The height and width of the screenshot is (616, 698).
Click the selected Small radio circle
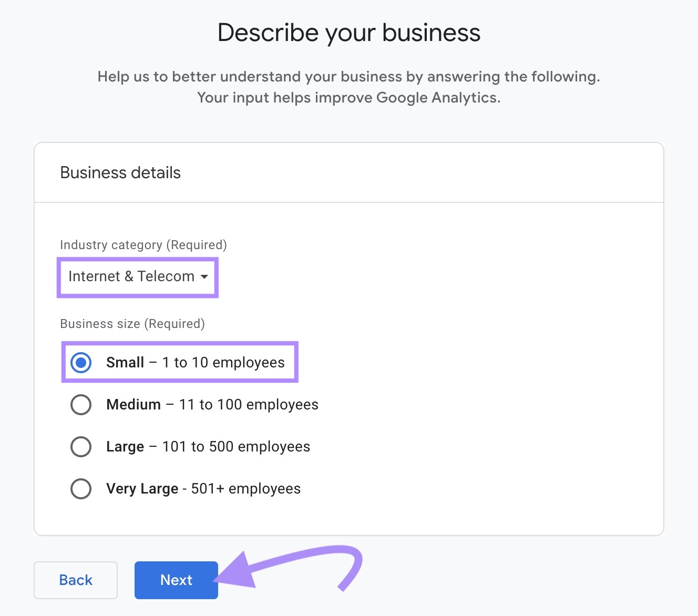(x=80, y=362)
